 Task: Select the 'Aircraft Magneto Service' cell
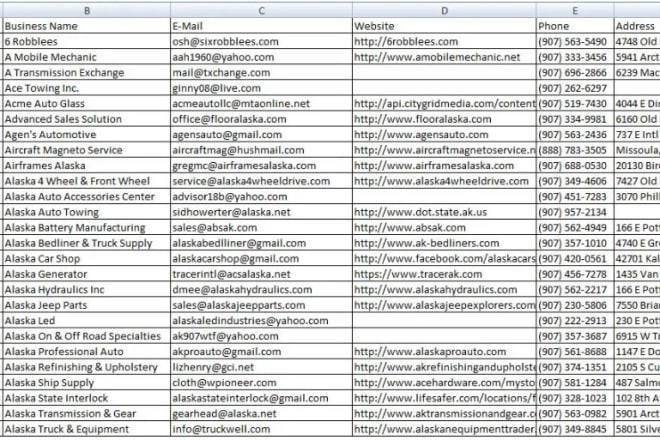(x=87, y=150)
